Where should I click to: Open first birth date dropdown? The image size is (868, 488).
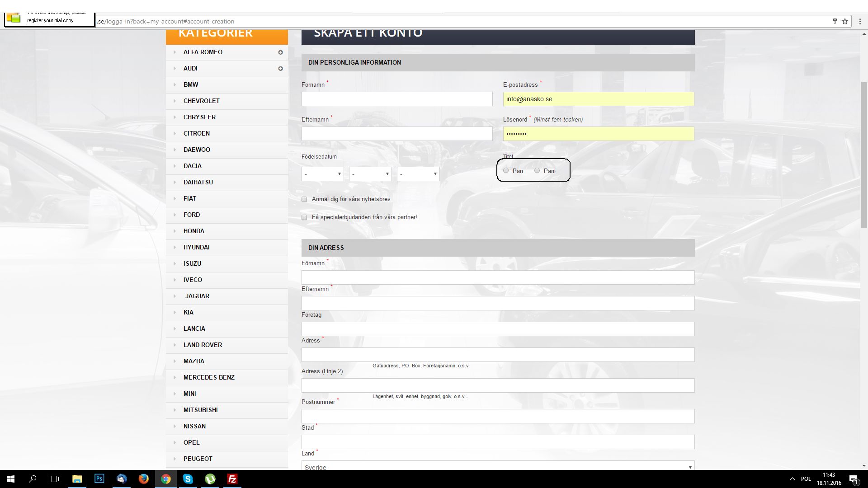pos(322,174)
